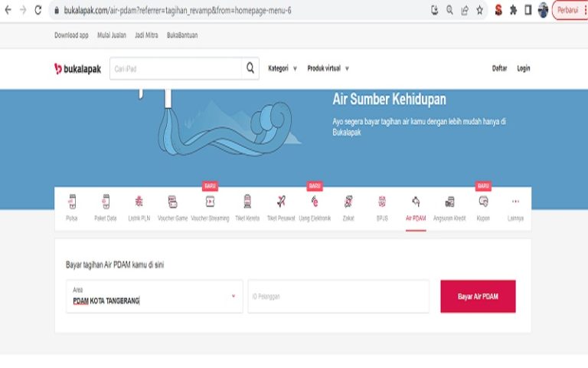The width and height of the screenshot is (588, 368).
Task: Choose the Tiket Kereta train icon
Action: pyautogui.click(x=247, y=202)
